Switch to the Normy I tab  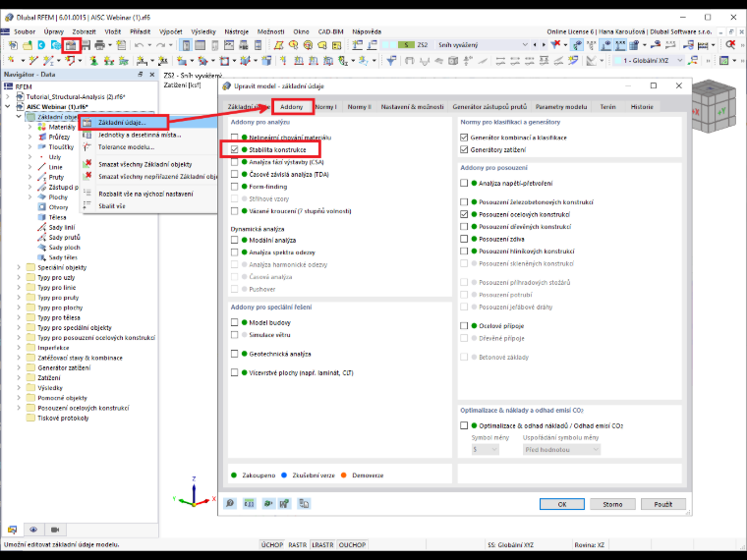click(326, 107)
